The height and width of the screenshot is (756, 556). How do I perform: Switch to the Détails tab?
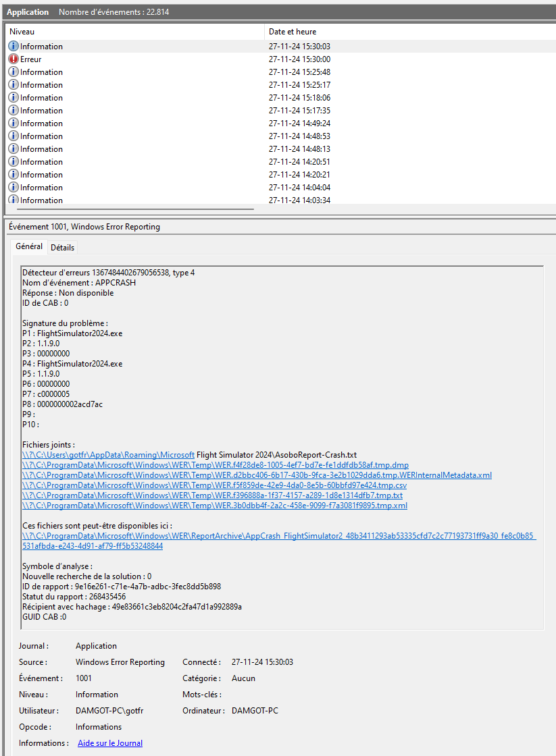pos(63,248)
